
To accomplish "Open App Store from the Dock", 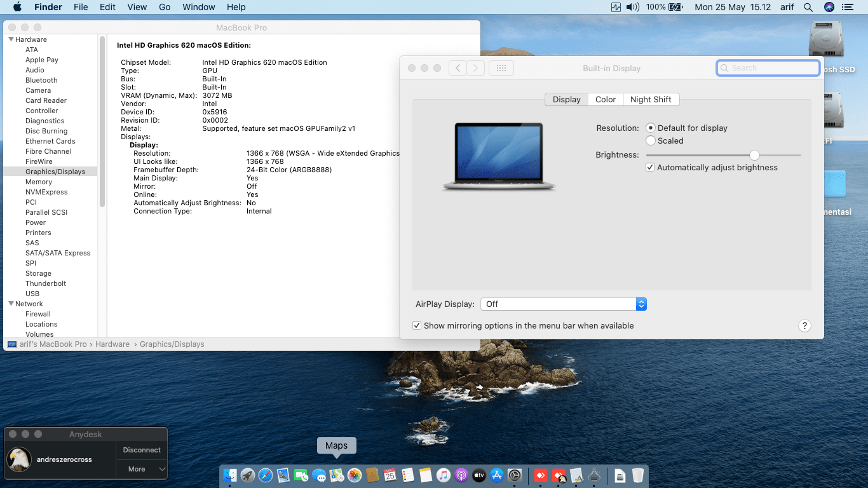I will coord(497,475).
